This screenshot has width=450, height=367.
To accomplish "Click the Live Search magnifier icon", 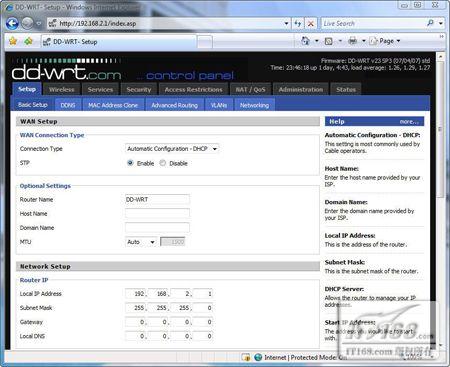I will click(x=430, y=23).
